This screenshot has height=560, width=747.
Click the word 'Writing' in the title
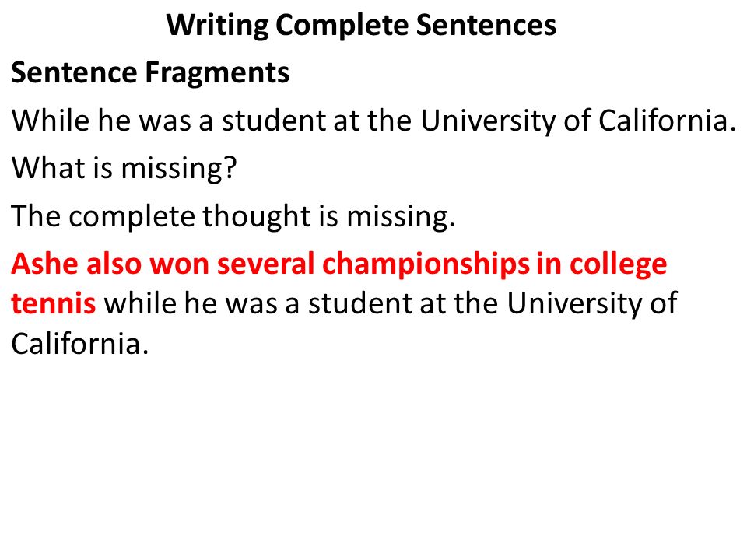click(x=217, y=26)
